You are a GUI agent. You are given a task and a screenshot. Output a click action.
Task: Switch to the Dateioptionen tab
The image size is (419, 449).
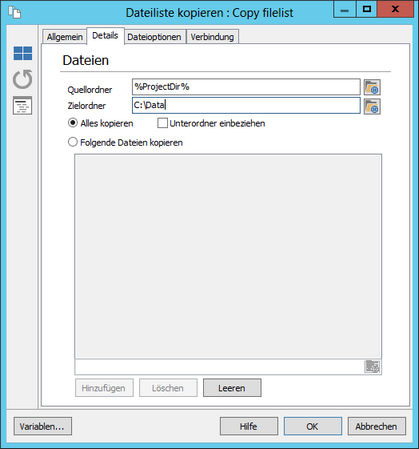(x=154, y=37)
